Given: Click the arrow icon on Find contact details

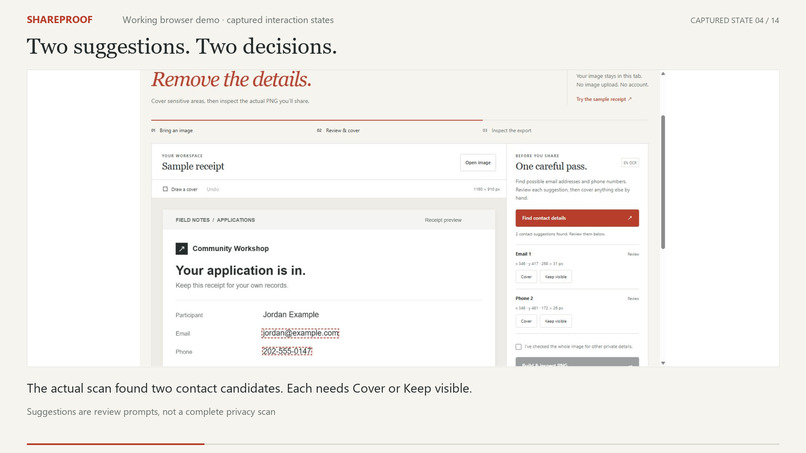Looking at the screenshot, I should 630,218.
